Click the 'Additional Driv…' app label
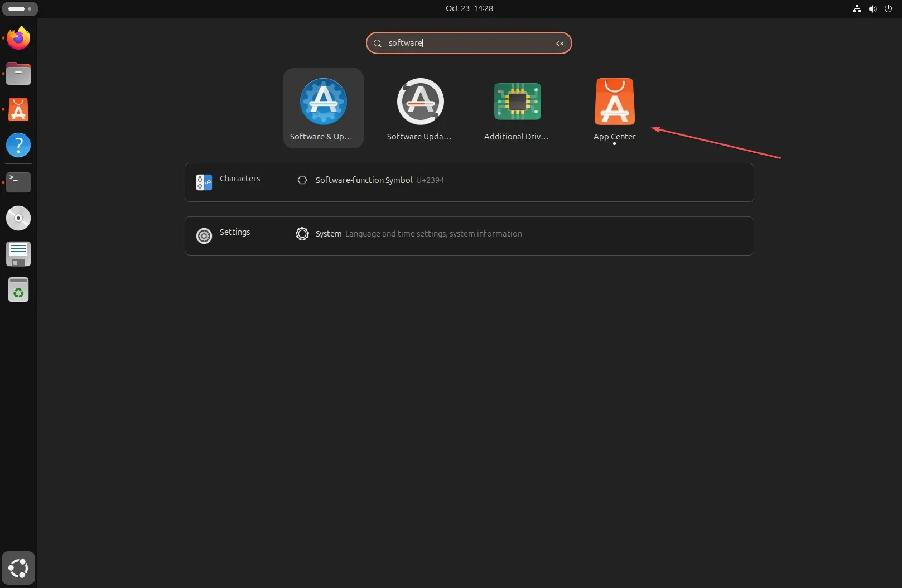 (516, 137)
